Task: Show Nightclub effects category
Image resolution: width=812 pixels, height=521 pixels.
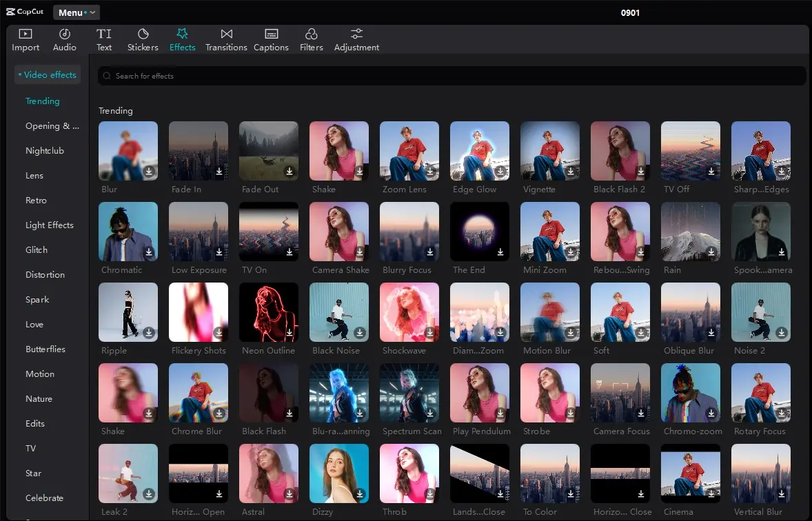Action: point(45,151)
